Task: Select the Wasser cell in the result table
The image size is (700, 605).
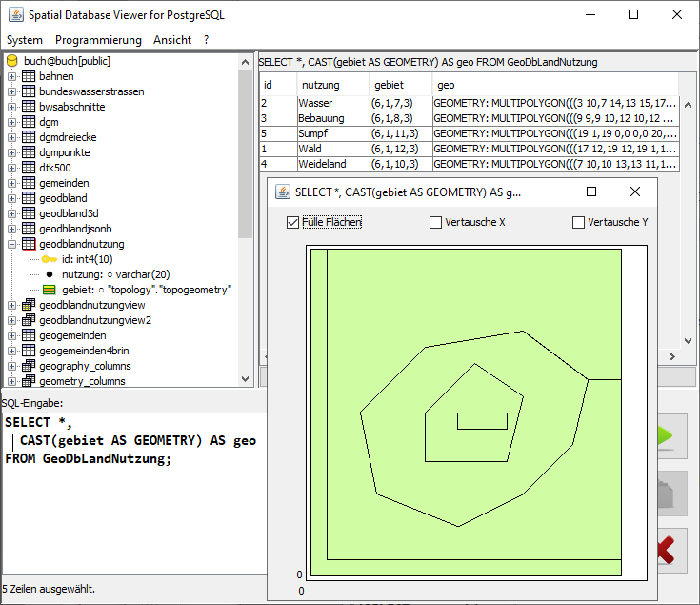Action: [x=333, y=103]
